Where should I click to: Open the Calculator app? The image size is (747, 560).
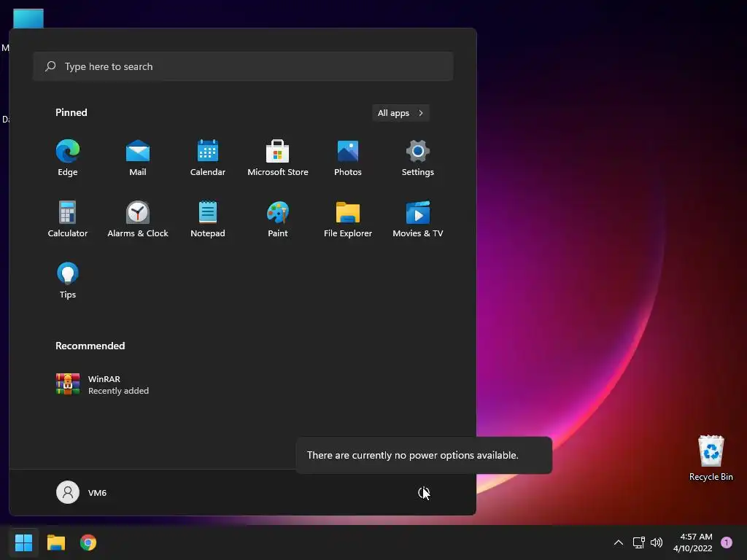click(68, 219)
